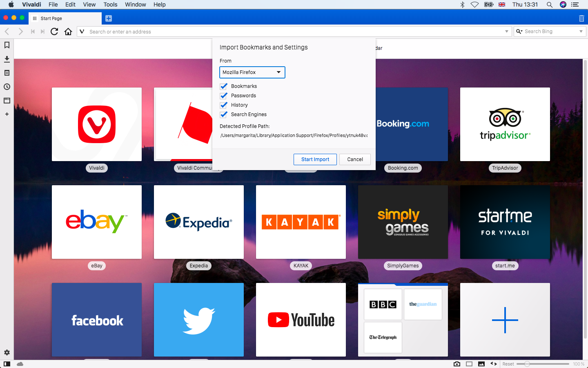Open the Facebook speed dial
This screenshot has height=368, width=588.
click(97, 320)
